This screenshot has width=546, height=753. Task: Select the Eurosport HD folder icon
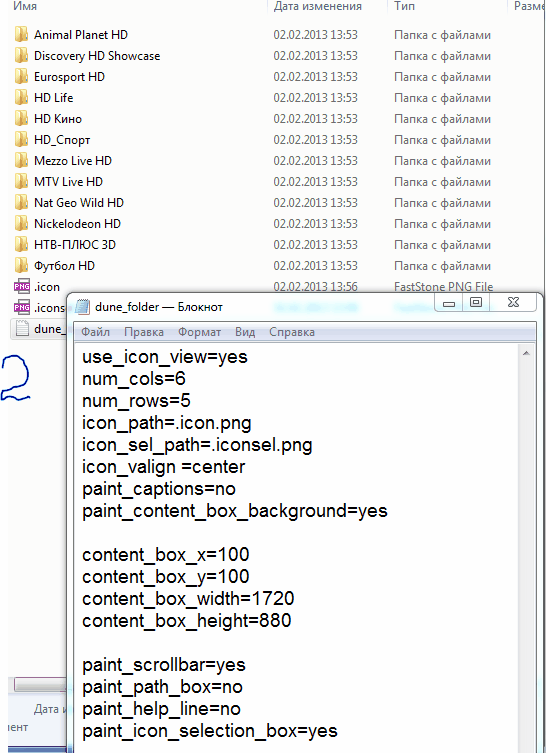tap(21, 77)
